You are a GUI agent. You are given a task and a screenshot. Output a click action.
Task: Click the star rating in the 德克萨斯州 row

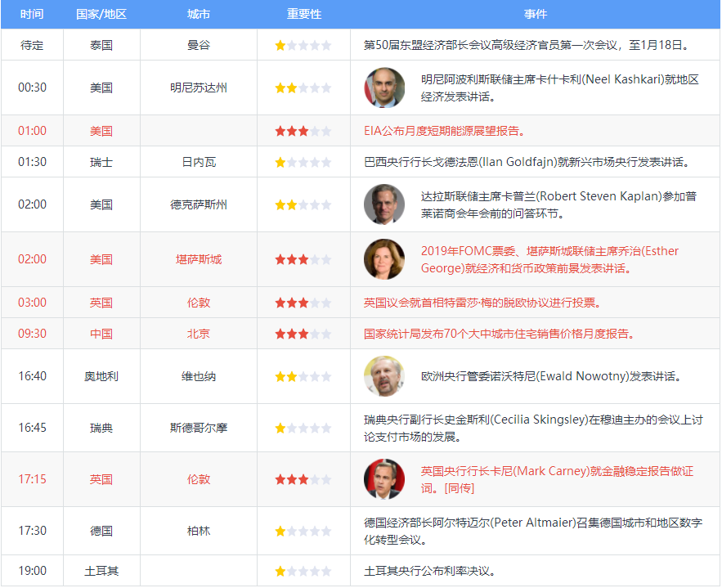pos(303,204)
